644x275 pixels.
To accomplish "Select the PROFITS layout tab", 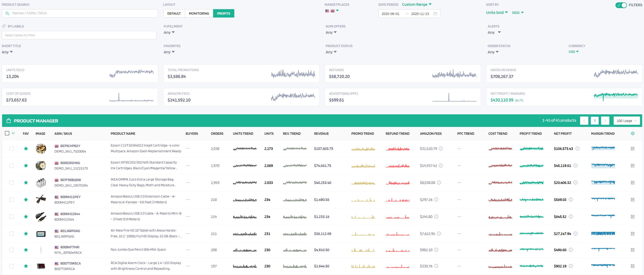I will click(x=224, y=13).
